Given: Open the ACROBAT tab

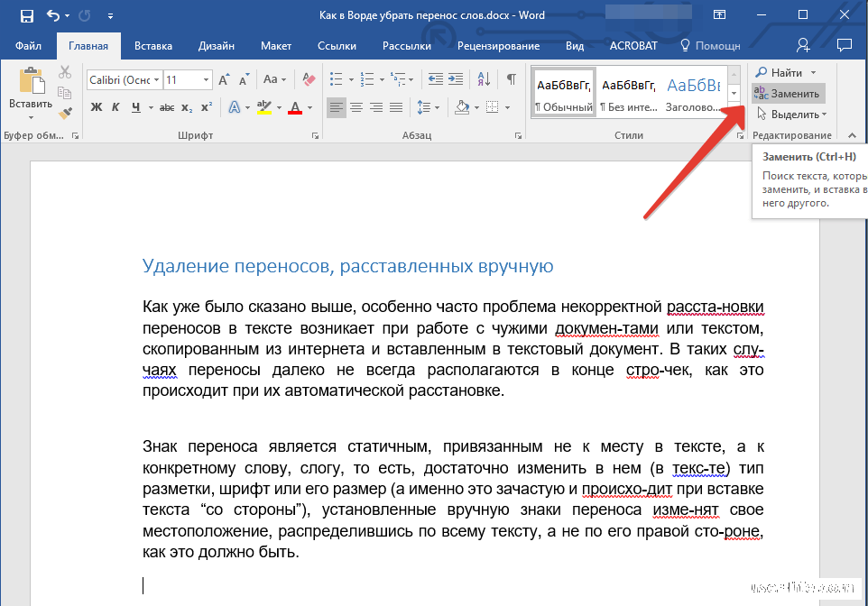Looking at the screenshot, I should 633,46.
